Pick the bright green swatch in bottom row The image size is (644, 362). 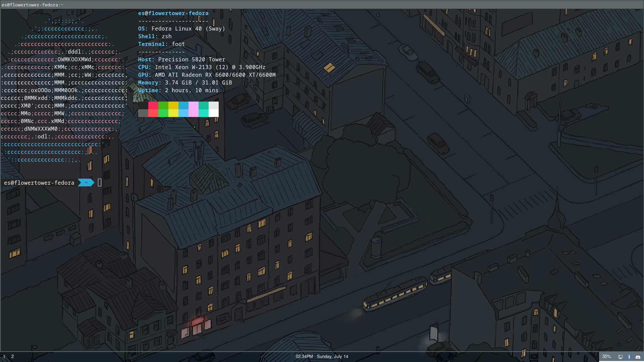(163, 113)
